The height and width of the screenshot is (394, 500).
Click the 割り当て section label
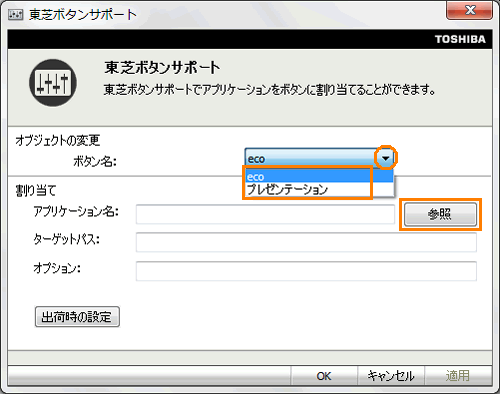36,191
